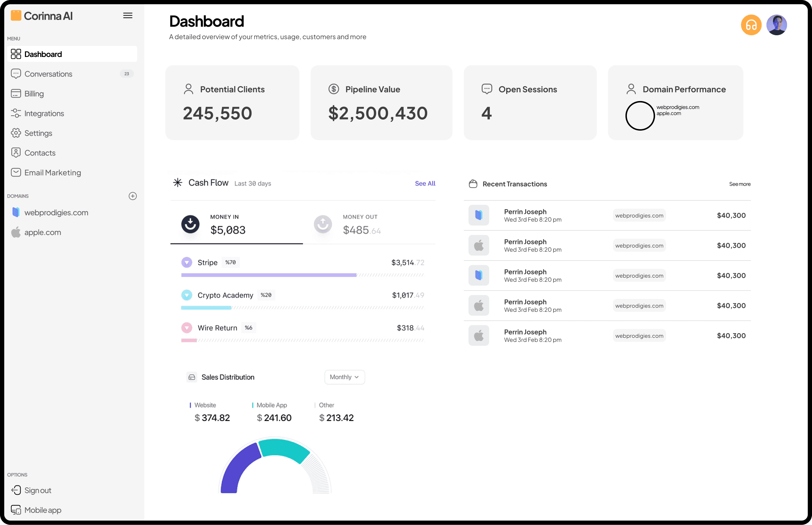Select Monthly dropdown for Sales Distribution

pos(345,377)
